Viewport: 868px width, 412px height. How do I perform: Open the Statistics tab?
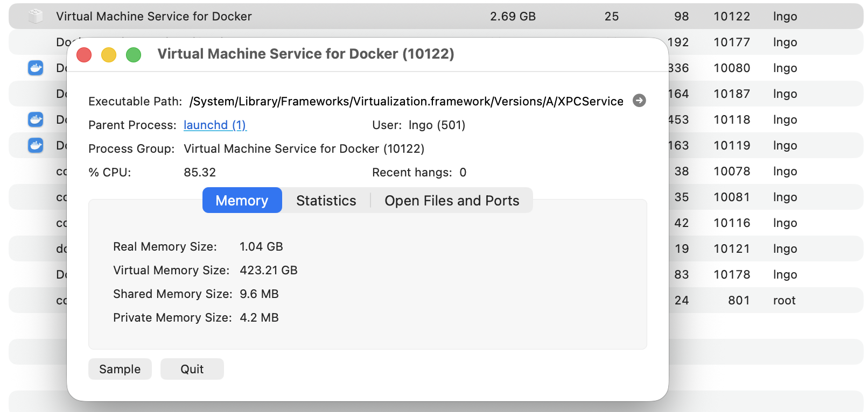click(x=326, y=201)
